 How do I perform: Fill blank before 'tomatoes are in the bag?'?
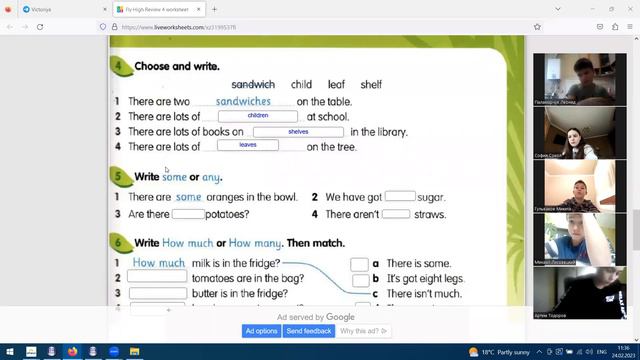click(x=157, y=276)
